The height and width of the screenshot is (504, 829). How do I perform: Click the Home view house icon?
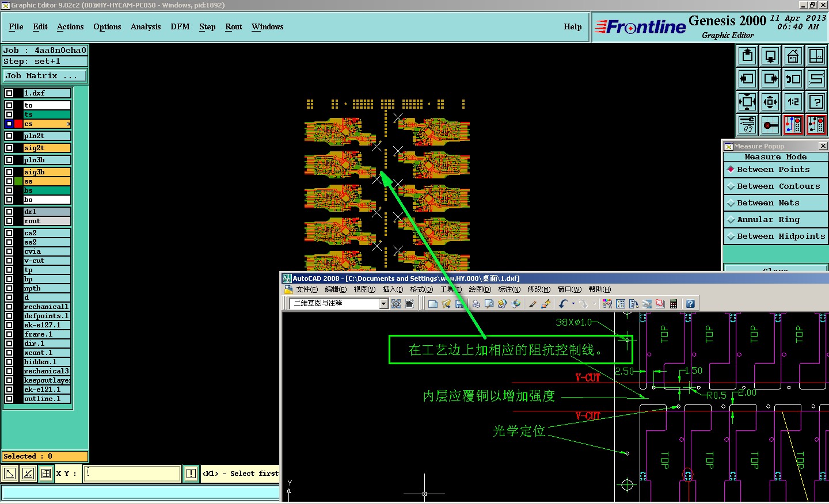click(793, 56)
